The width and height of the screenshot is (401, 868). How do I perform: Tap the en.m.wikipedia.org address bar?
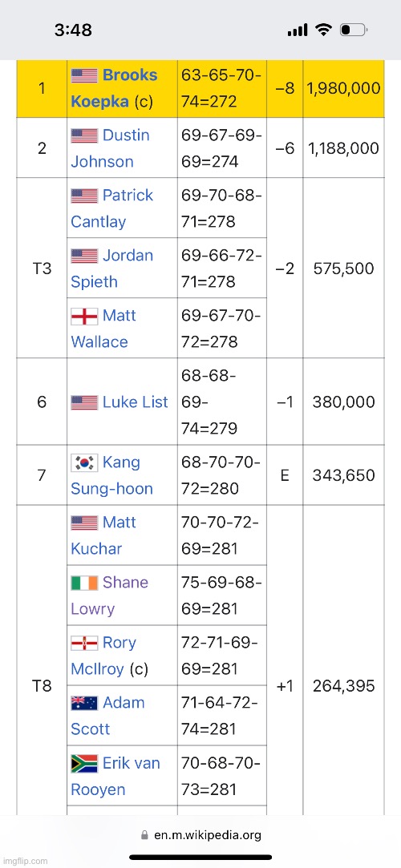(200, 835)
